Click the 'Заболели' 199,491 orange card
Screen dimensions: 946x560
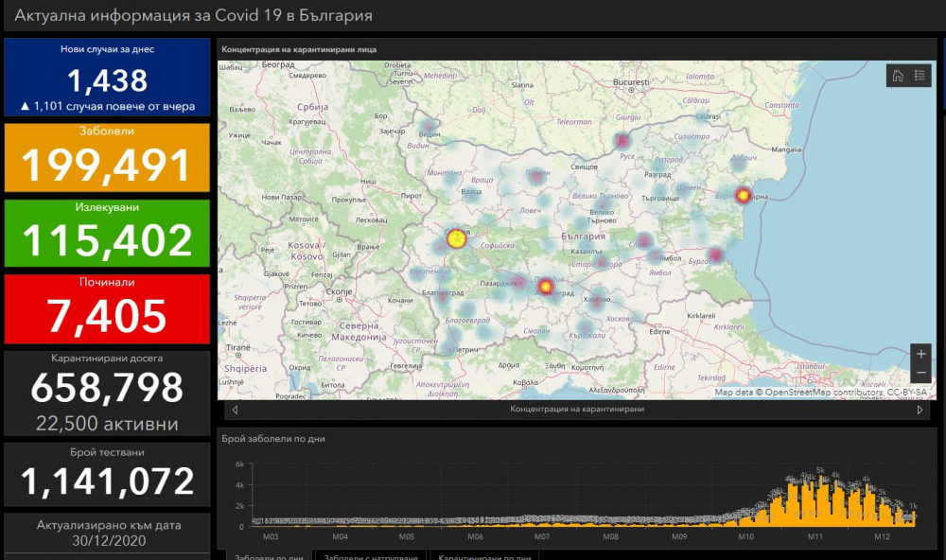[x=107, y=157]
